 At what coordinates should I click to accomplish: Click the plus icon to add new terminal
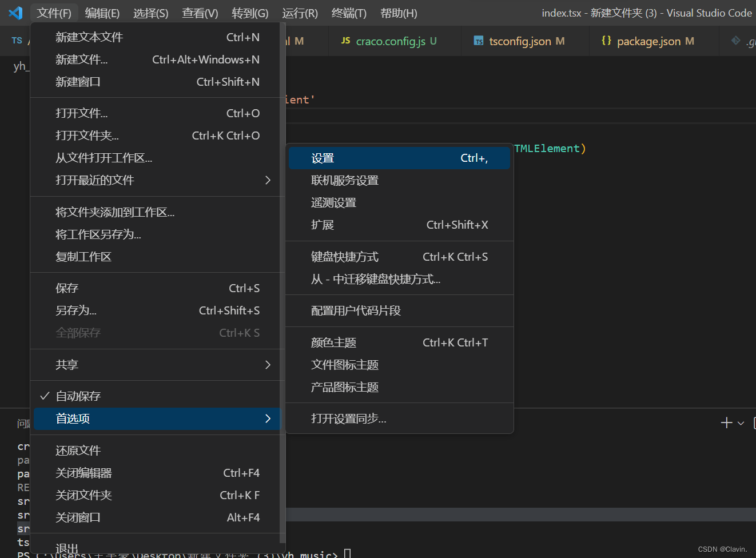(x=726, y=423)
